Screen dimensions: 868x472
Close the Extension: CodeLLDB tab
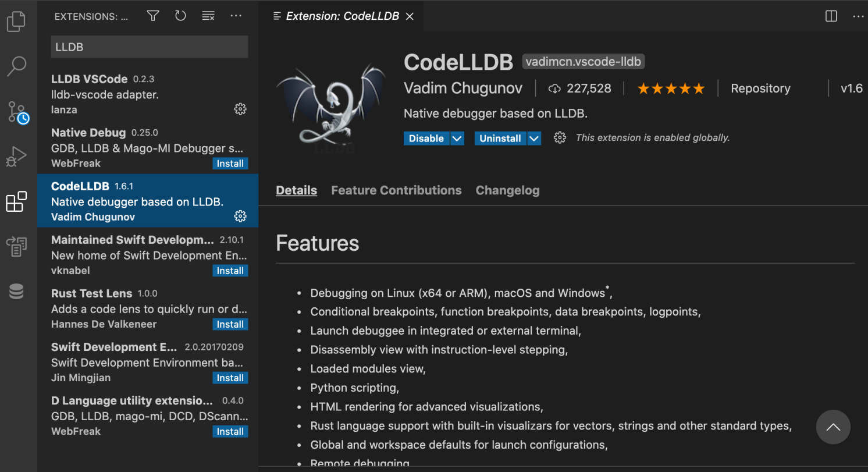(x=410, y=16)
